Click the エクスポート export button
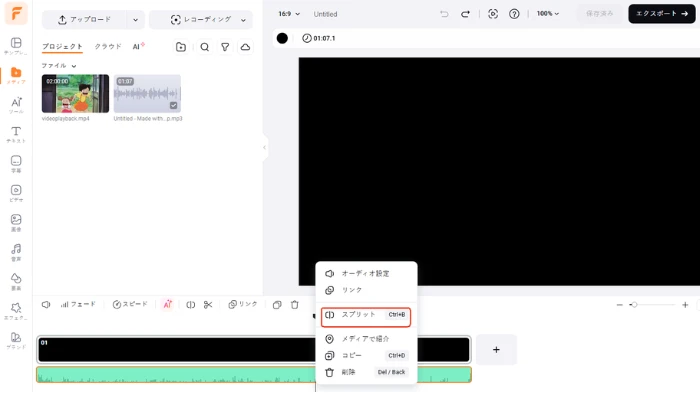 (x=662, y=14)
